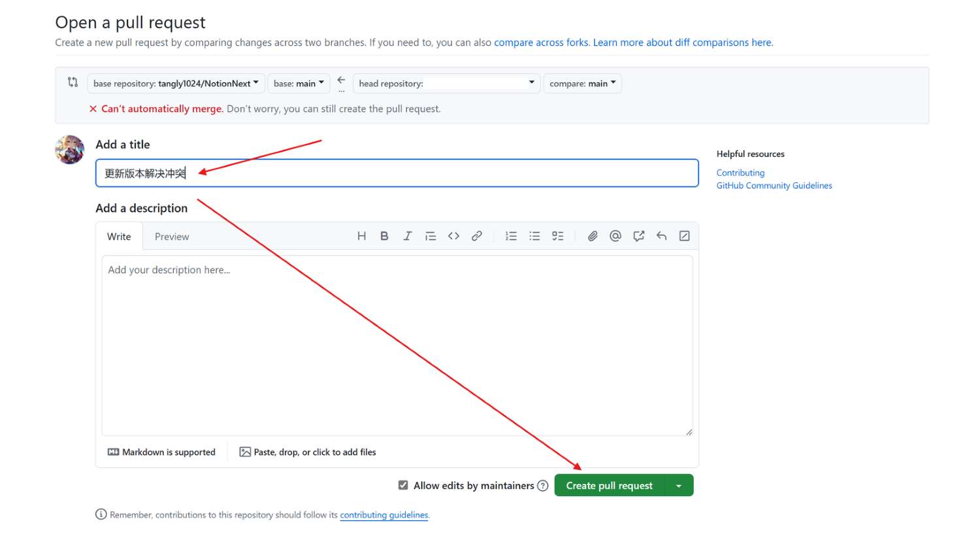Viewport: 980px width, 538px height.
Task: Select the Write tab
Action: (119, 237)
